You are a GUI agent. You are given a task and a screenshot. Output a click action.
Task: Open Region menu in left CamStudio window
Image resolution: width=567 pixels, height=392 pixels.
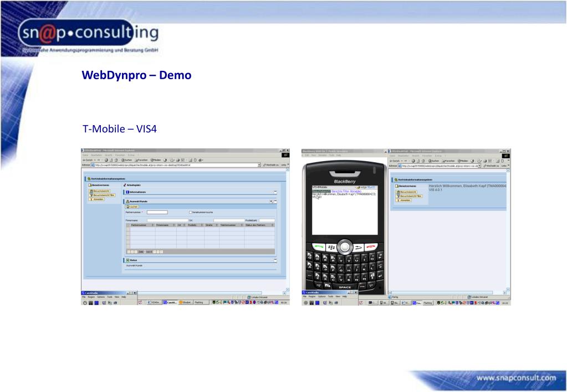[91, 297]
